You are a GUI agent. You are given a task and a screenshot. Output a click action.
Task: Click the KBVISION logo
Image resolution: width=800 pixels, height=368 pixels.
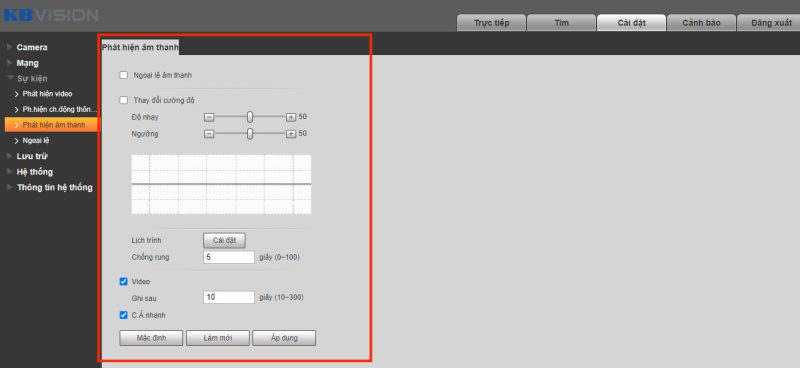tap(50, 15)
